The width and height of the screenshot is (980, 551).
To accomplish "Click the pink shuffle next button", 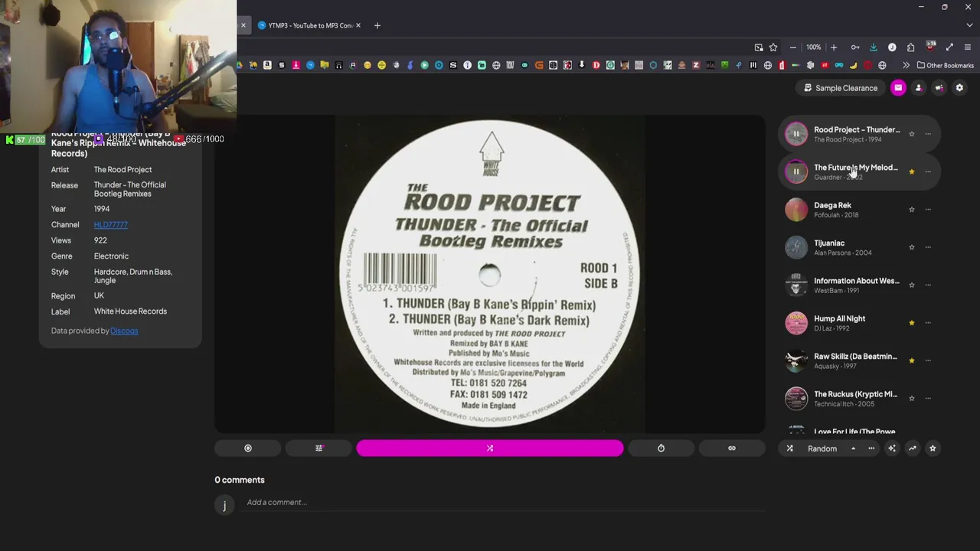I will (490, 448).
